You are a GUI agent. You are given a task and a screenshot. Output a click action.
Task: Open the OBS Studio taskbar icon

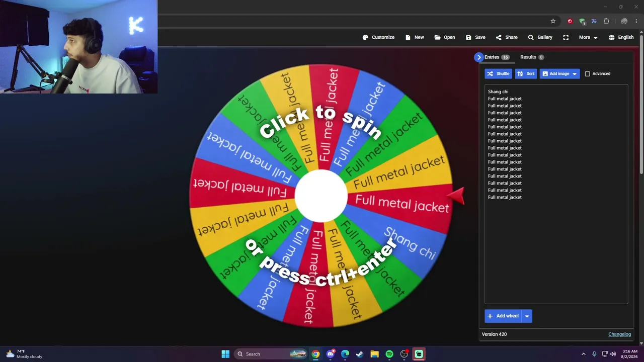pos(404,354)
